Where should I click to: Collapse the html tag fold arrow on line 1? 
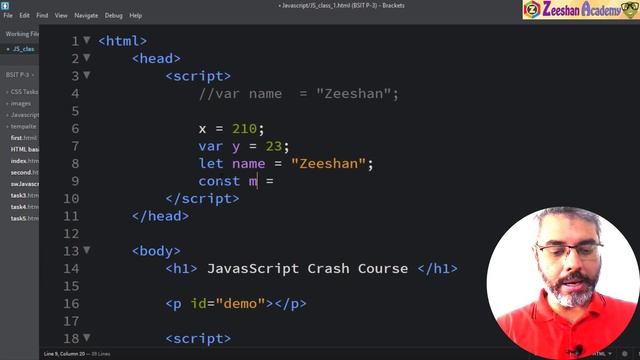pyautogui.click(x=87, y=40)
